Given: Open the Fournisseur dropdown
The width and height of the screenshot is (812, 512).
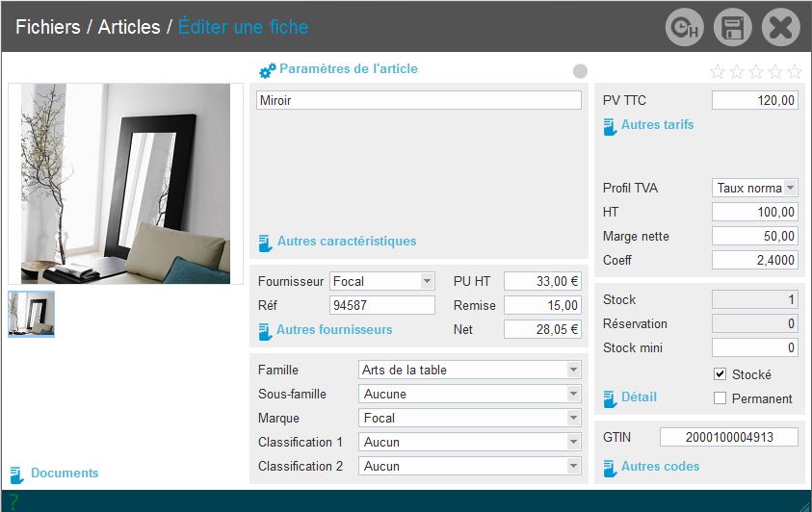Looking at the screenshot, I should [x=428, y=281].
